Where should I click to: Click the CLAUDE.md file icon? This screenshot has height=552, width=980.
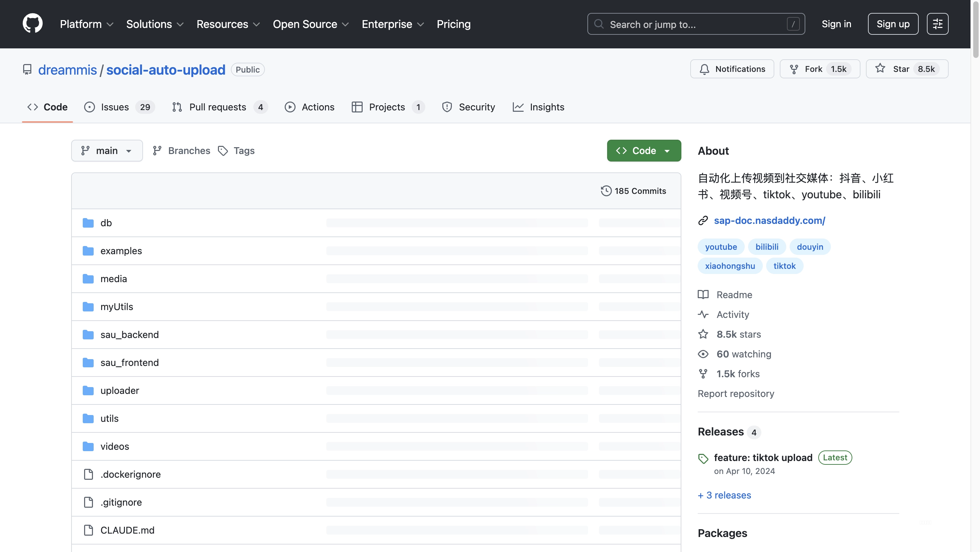click(x=88, y=530)
